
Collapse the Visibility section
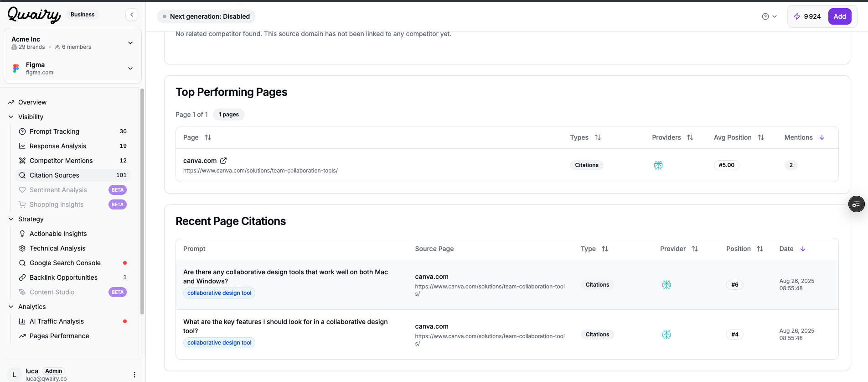click(x=11, y=117)
